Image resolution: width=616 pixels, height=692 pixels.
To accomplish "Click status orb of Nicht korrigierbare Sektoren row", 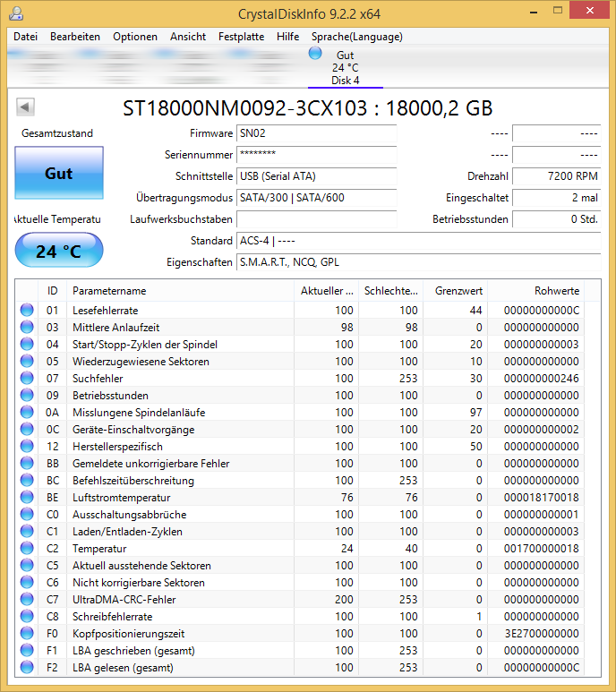I will pyautogui.click(x=27, y=582).
